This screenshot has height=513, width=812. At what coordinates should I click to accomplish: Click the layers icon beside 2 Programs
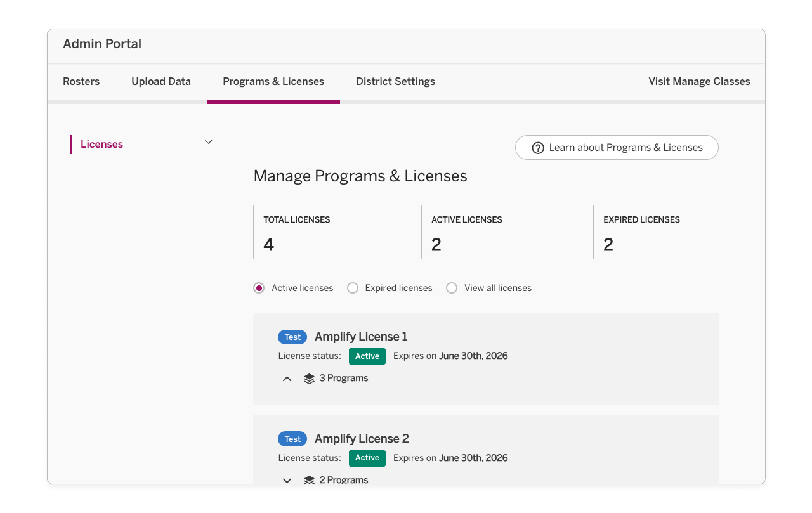tap(309, 480)
